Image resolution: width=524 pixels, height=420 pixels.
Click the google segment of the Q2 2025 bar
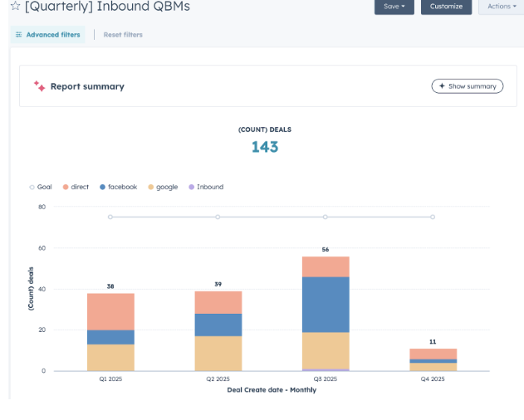pos(218,353)
